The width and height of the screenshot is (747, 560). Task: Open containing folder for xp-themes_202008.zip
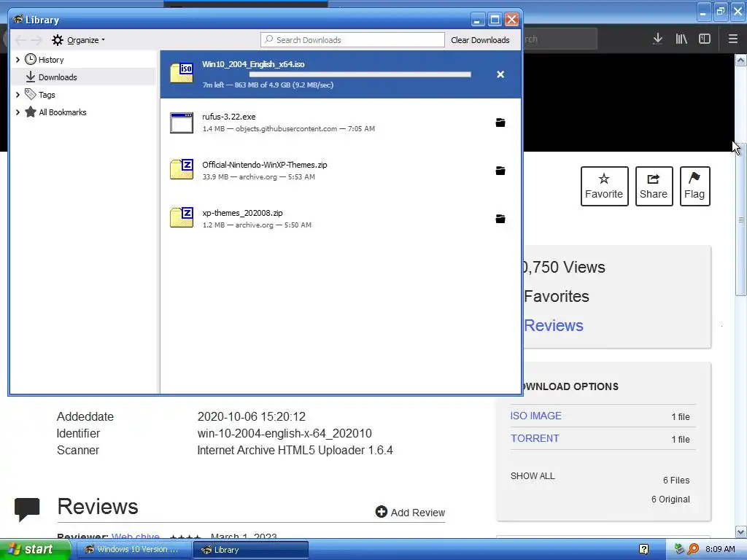tap(500, 219)
